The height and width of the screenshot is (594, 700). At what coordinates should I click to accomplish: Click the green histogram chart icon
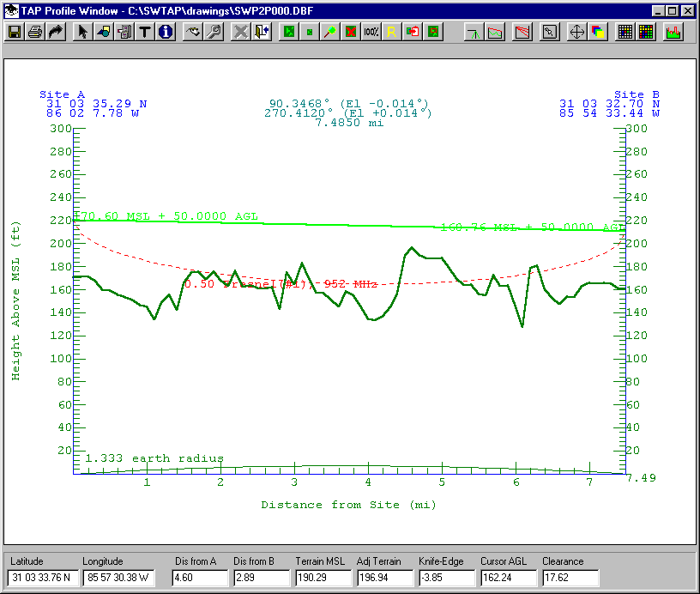(x=673, y=32)
